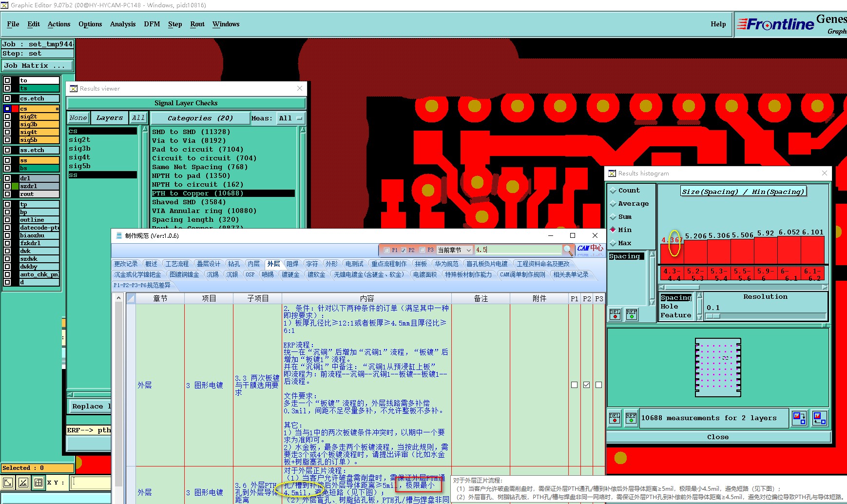Click the grid snap icon next to X Y field
This screenshot has width=847, height=504.
pyautogui.click(x=38, y=483)
